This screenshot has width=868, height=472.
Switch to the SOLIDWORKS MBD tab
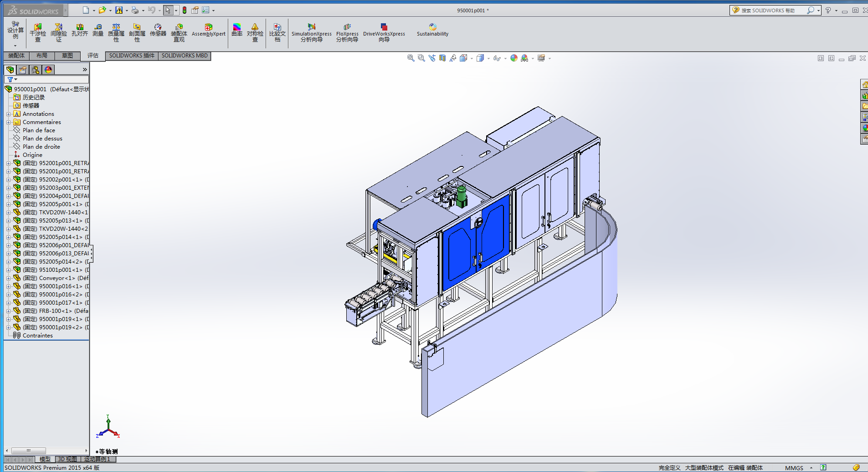pyautogui.click(x=185, y=56)
